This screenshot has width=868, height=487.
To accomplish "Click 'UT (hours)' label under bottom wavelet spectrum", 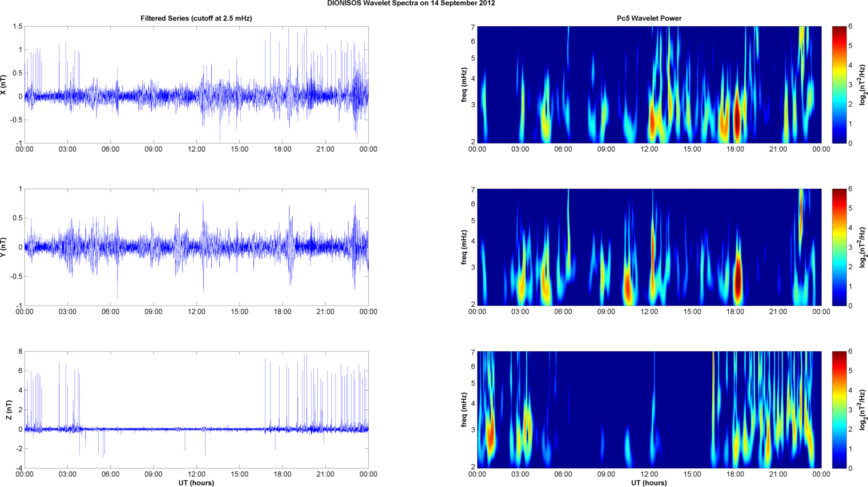I will (649, 482).
